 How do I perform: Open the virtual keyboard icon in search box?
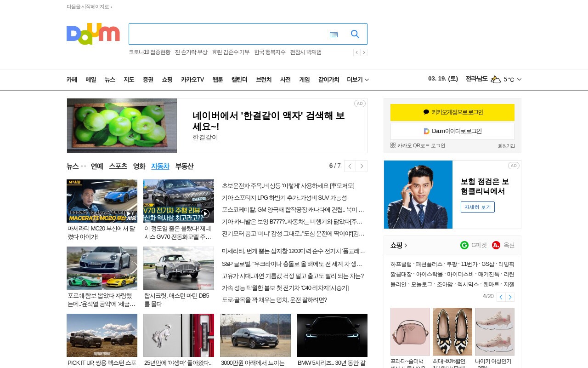[334, 34]
